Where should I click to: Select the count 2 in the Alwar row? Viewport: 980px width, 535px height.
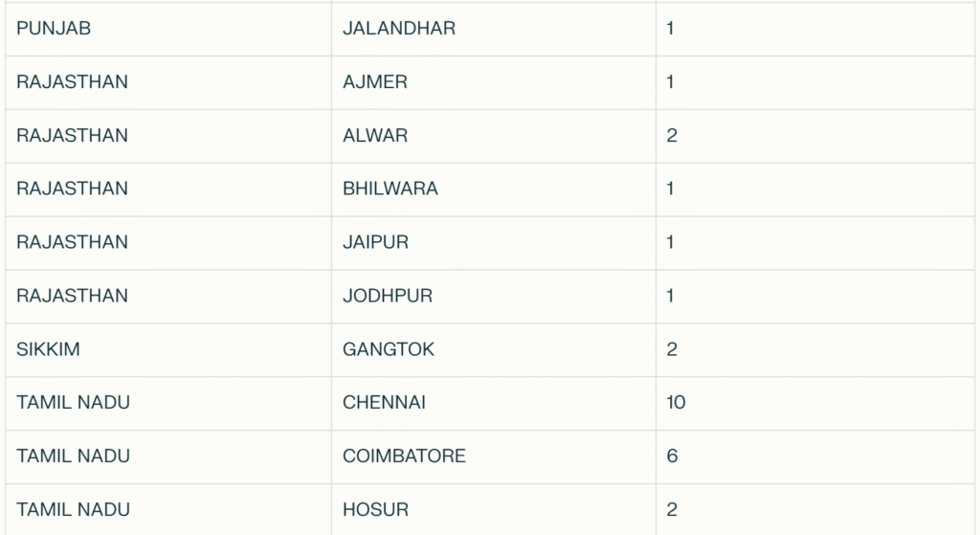(815, 136)
